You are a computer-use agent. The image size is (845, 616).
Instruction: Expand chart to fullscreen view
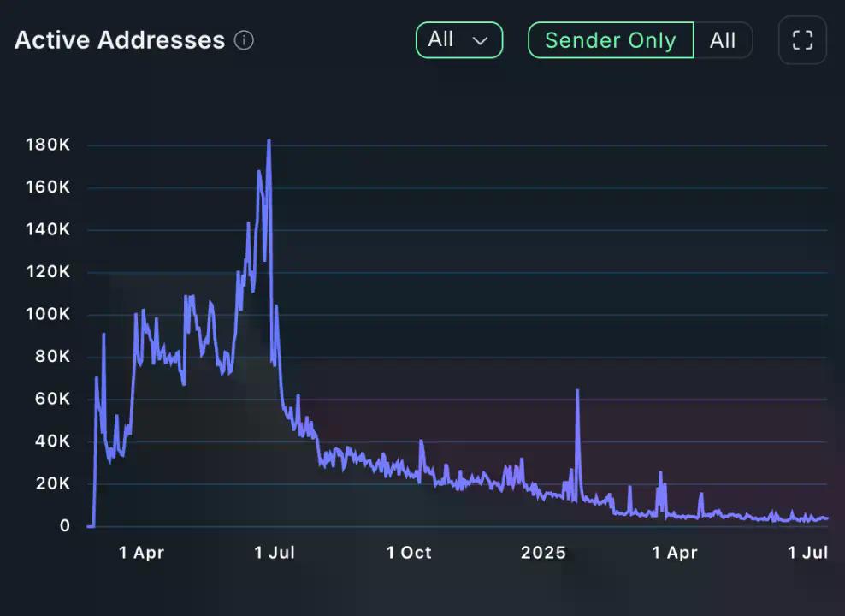coord(802,40)
